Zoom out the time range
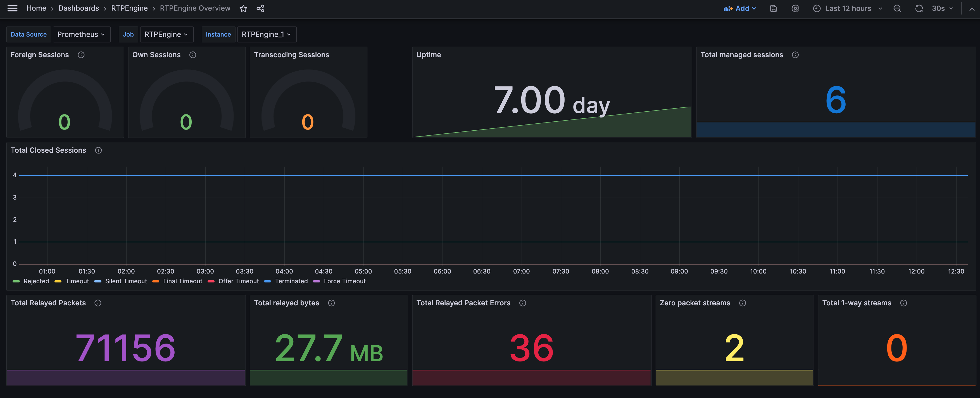980x398 pixels. [x=897, y=8]
